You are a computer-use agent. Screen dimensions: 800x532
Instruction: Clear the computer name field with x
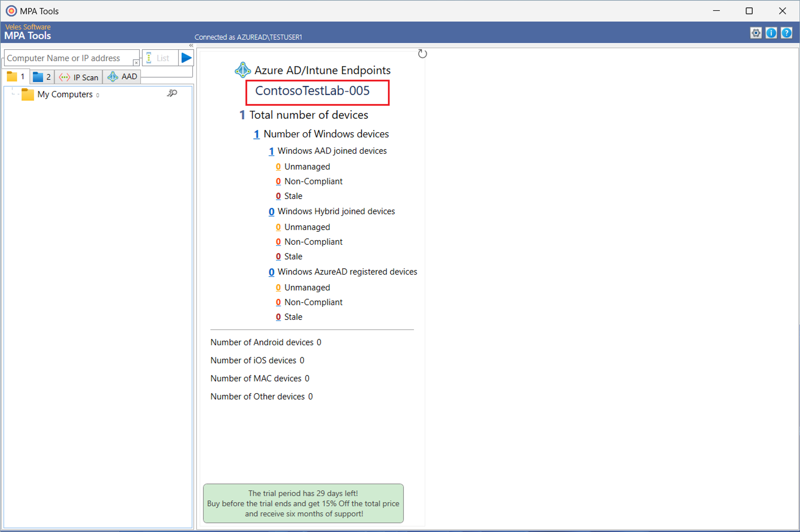click(x=136, y=63)
